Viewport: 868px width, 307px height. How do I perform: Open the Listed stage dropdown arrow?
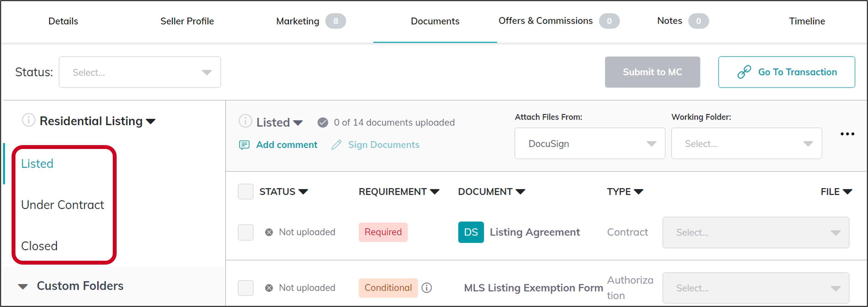298,123
